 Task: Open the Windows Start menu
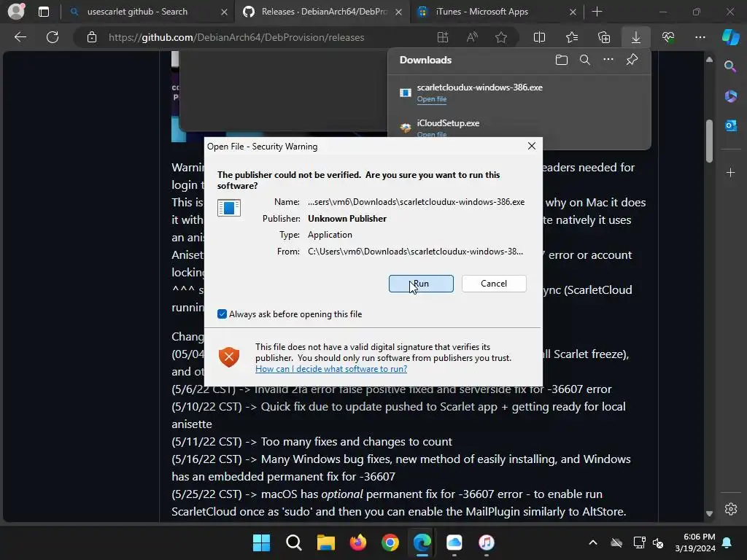tap(261, 542)
